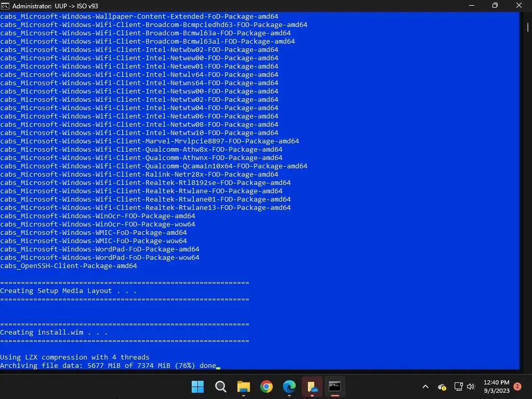Click the Broadcom-Bcmwl63al package line

click(x=148, y=42)
